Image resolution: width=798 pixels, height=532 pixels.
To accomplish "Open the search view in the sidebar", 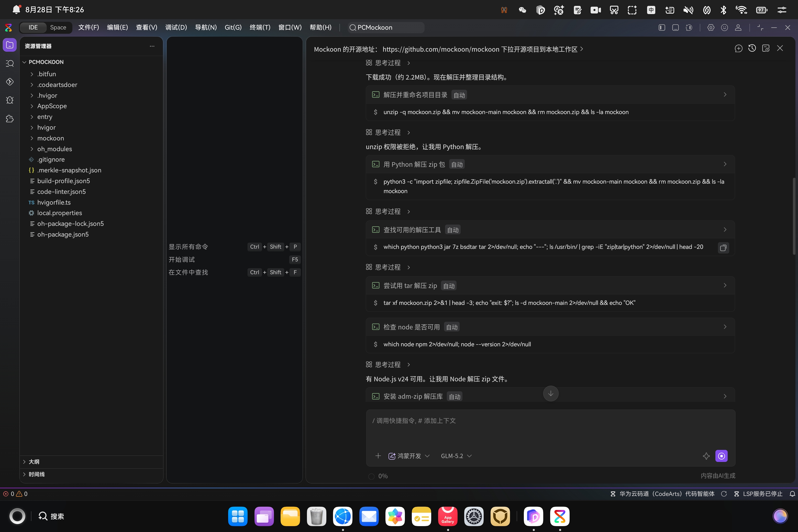I will 10,63.
